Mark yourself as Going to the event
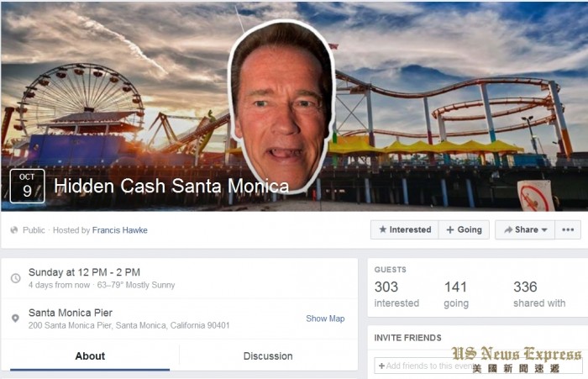The height and width of the screenshot is (379, 588). click(464, 229)
